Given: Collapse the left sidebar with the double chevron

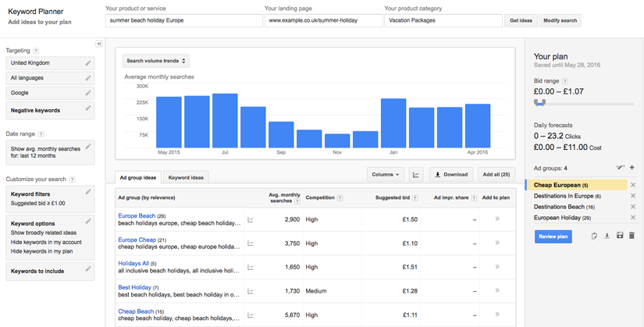Looking at the screenshot, I should 99,44.
